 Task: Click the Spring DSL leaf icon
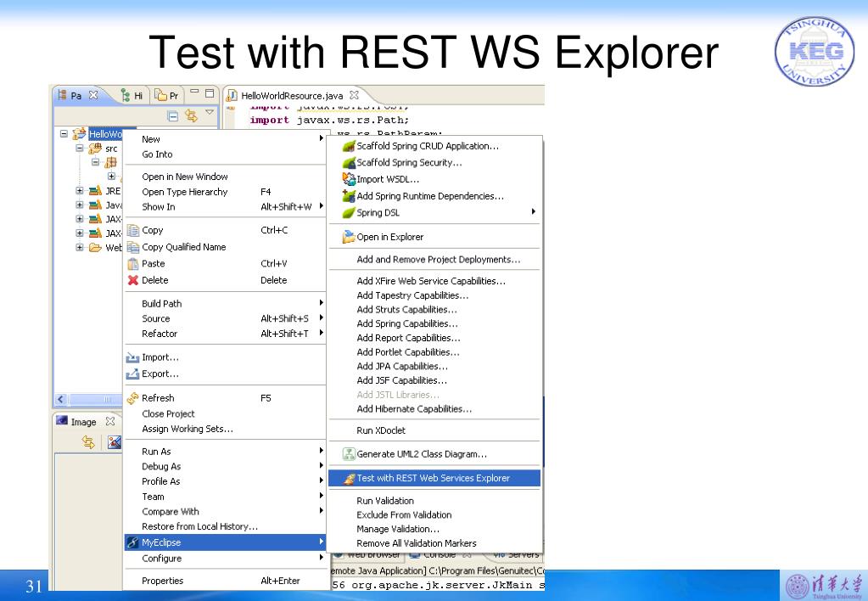coord(348,213)
